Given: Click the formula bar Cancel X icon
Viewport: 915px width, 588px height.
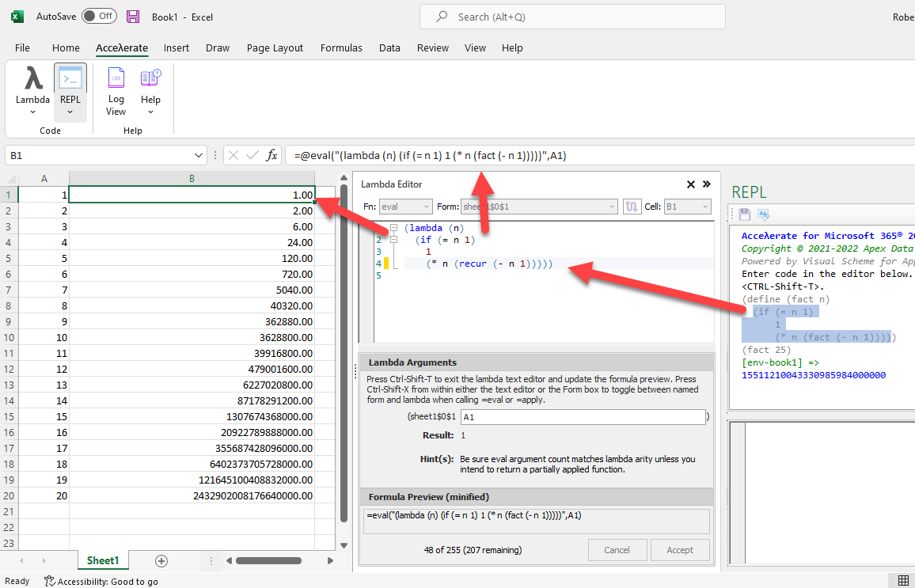Looking at the screenshot, I should [233, 155].
